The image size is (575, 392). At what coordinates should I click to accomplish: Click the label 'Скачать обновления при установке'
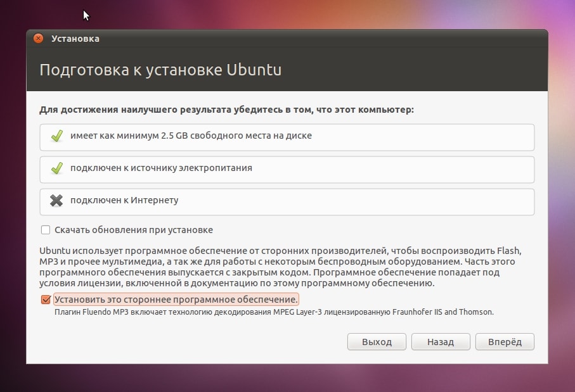point(134,230)
